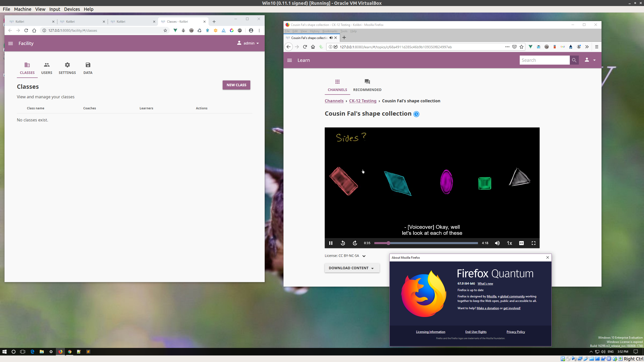Open new tab in Firefox

point(344,38)
